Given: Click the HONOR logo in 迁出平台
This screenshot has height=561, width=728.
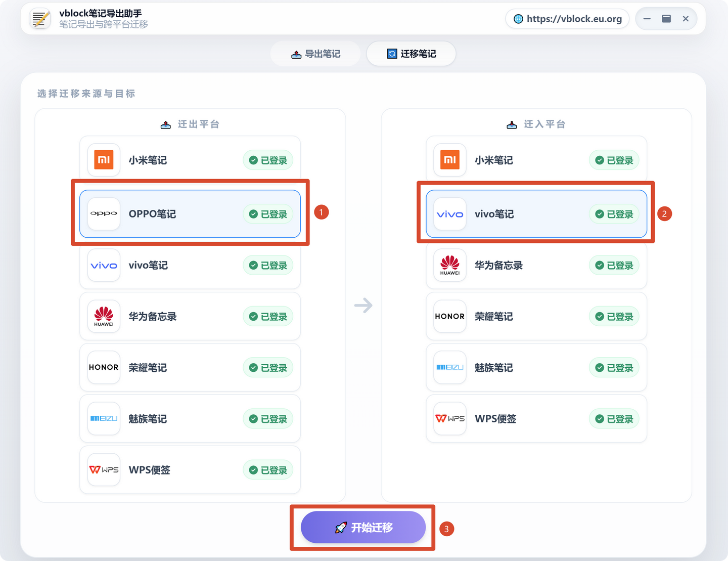Looking at the screenshot, I should pyautogui.click(x=104, y=367).
